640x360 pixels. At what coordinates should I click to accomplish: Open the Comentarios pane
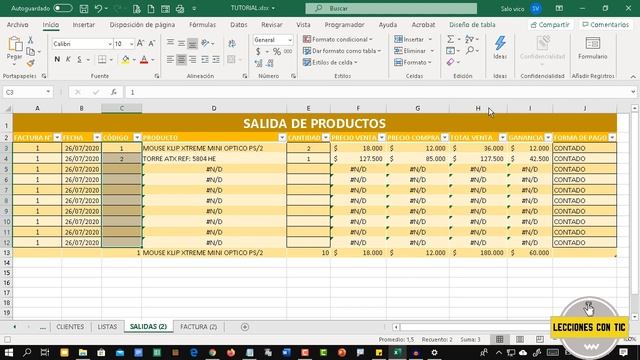[606, 25]
